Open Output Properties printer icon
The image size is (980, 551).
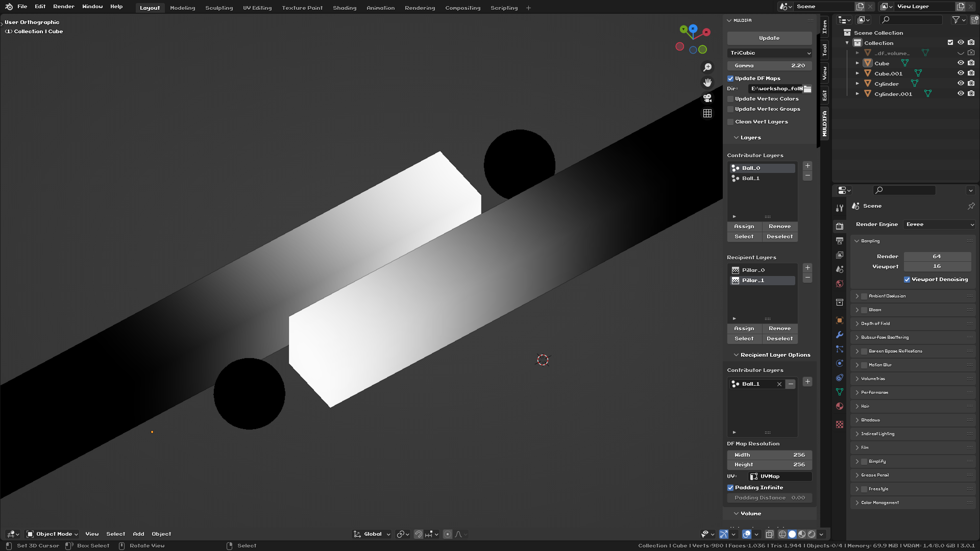[x=839, y=240]
